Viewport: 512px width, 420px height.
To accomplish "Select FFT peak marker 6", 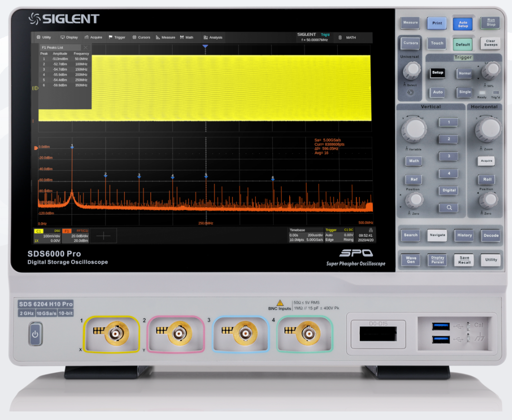I will (x=273, y=178).
